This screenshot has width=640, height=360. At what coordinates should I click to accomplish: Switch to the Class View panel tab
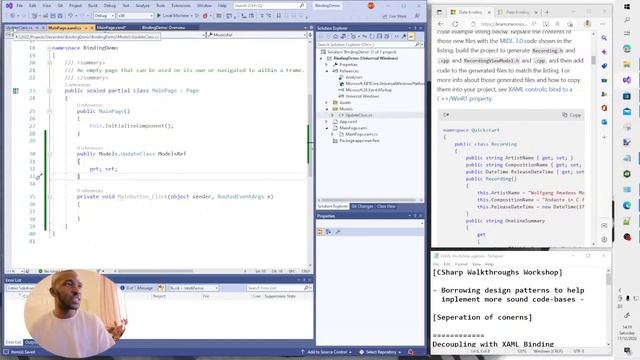click(386, 207)
